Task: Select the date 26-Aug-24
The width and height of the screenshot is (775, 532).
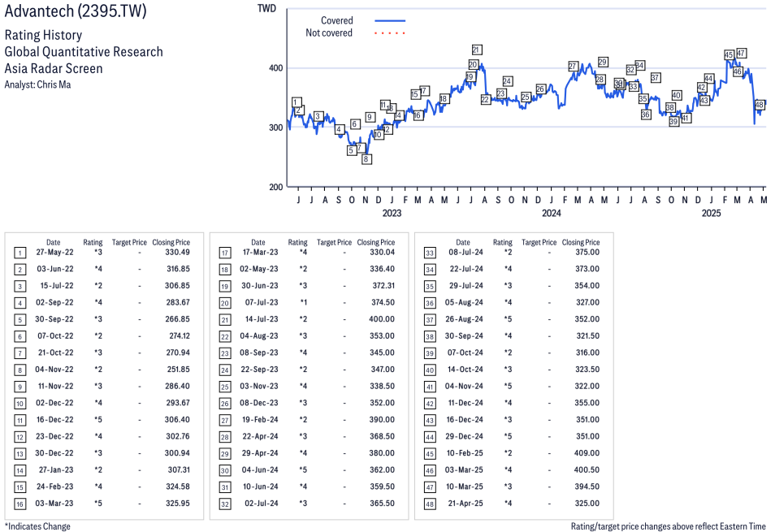Action: click(x=464, y=319)
